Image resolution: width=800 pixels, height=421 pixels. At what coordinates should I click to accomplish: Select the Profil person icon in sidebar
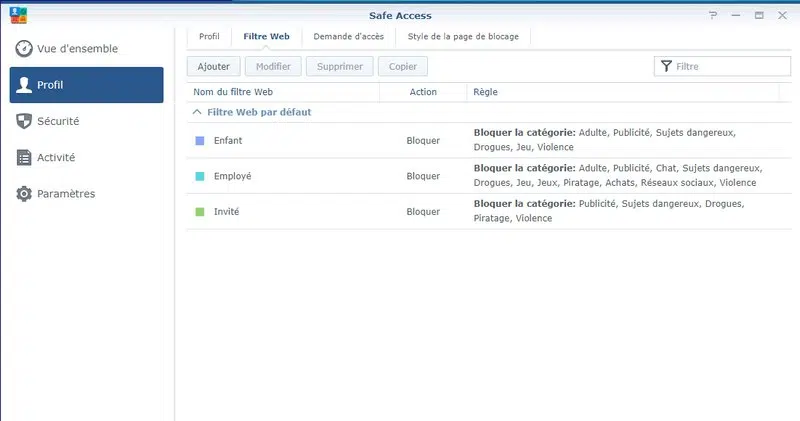pyautogui.click(x=23, y=85)
